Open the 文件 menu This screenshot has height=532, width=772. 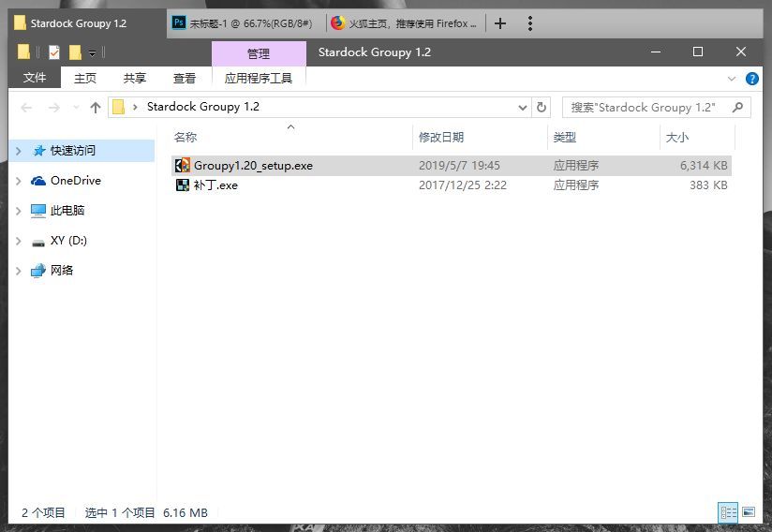tap(35, 78)
